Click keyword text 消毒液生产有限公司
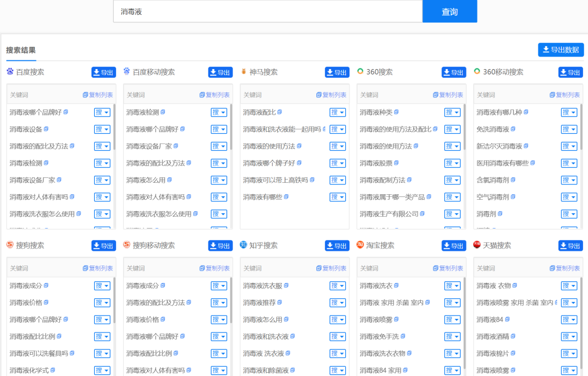 389,214
